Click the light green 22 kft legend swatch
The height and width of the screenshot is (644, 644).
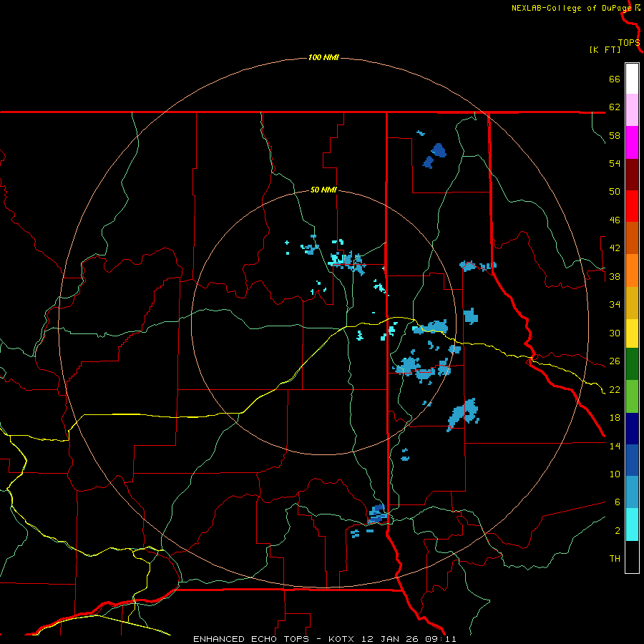coord(632,396)
